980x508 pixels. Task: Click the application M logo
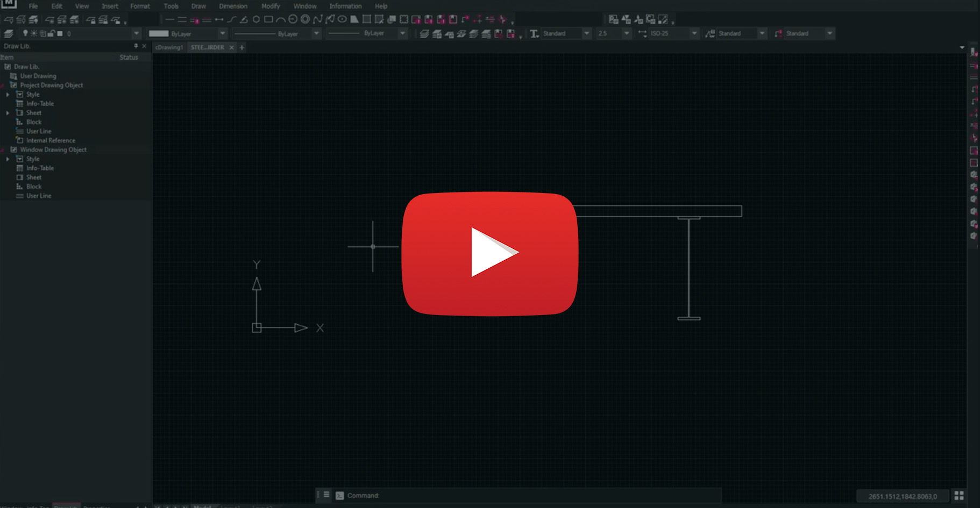[9, 3]
